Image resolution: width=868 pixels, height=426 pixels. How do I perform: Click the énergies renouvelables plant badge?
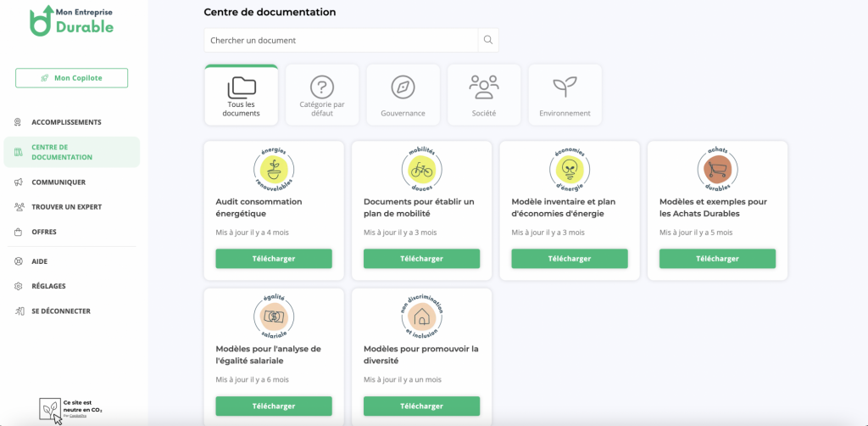[273, 168]
